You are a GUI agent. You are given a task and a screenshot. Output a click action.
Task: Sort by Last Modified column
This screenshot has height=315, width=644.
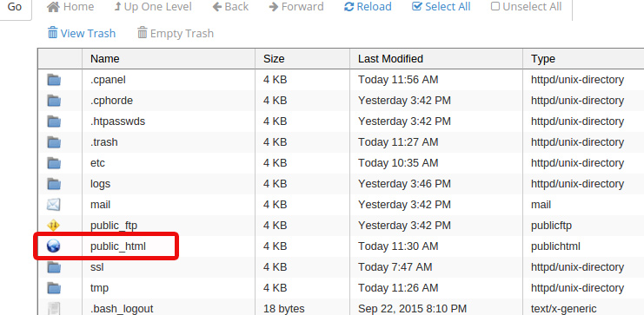tap(390, 59)
